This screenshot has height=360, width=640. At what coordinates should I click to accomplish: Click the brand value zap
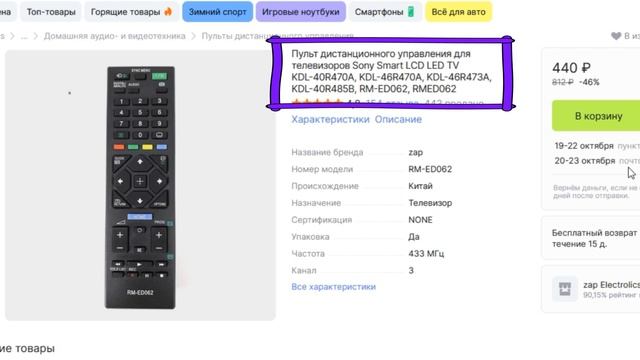416,152
